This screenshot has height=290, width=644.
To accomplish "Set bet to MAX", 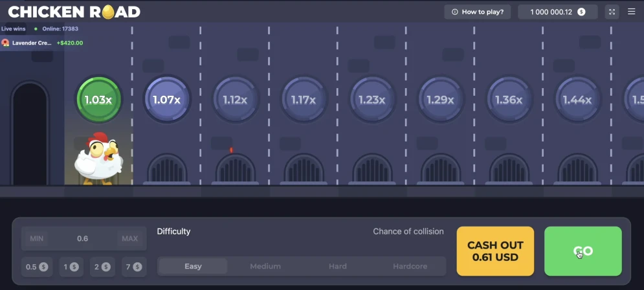I will (129, 238).
